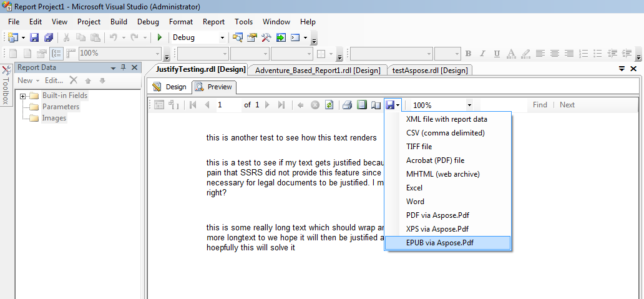
Task: Switch to the Design view tab
Action: pos(170,87)
